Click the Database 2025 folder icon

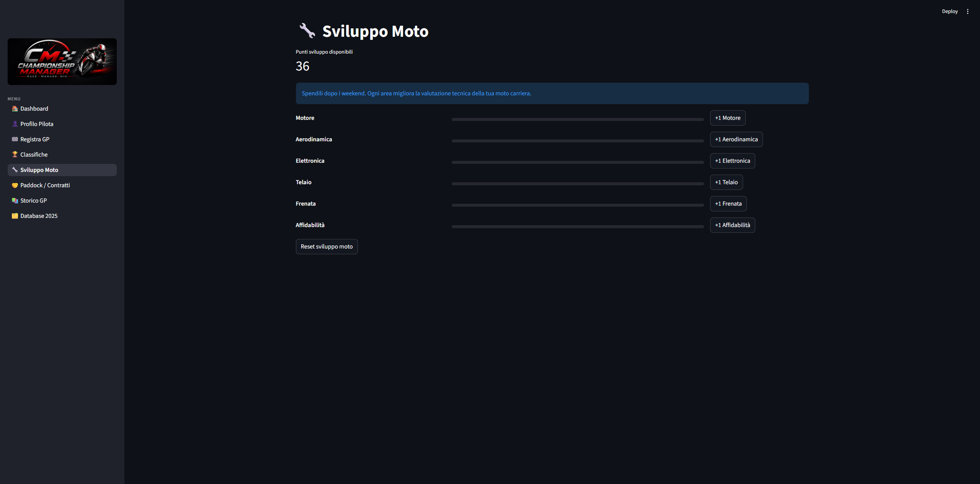(x=15, y=216)
